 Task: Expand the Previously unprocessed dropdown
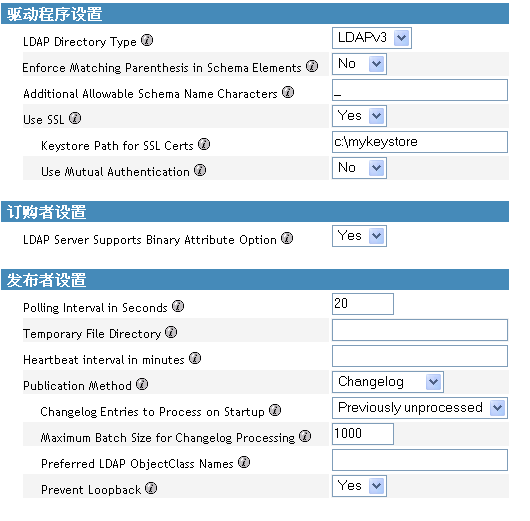(x=420, y=408)
